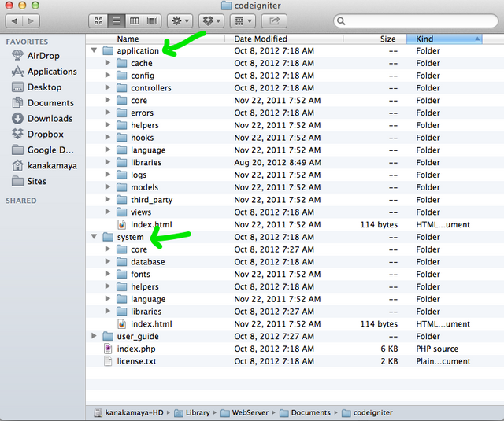
Task: Open Desktop in the sidebar
Action: click(36, 87)
